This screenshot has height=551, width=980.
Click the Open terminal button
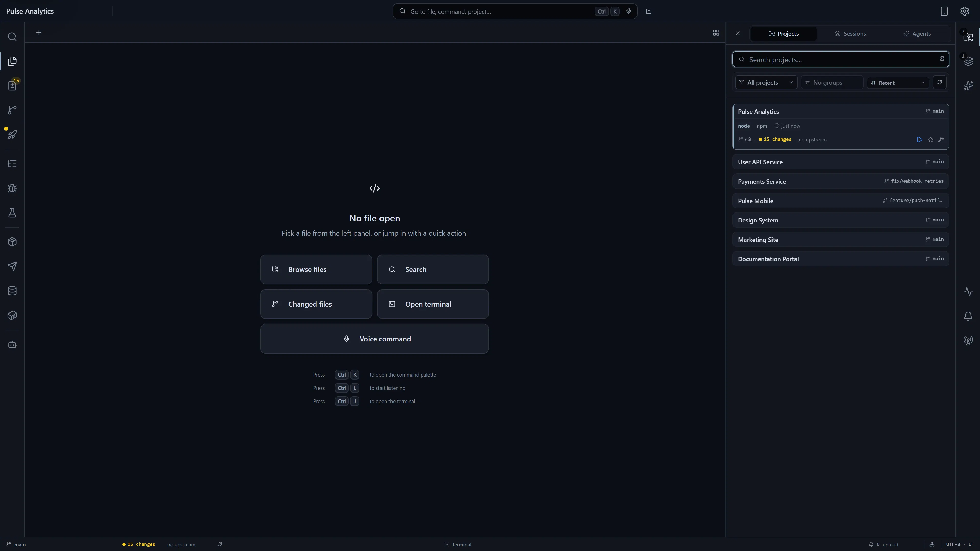coord(433,304)
